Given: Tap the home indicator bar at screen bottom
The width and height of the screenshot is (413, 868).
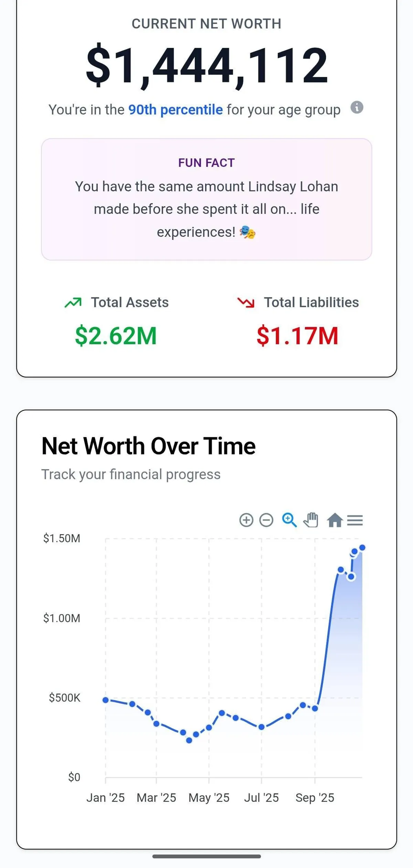Looking at the screenshot, I should point(206,856).
